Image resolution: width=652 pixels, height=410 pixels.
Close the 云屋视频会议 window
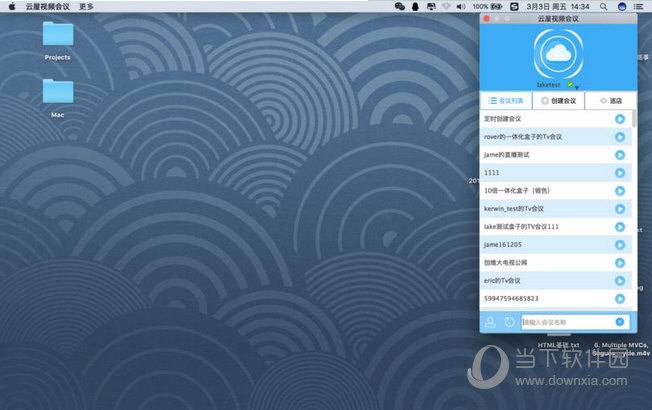click(487, 19)
